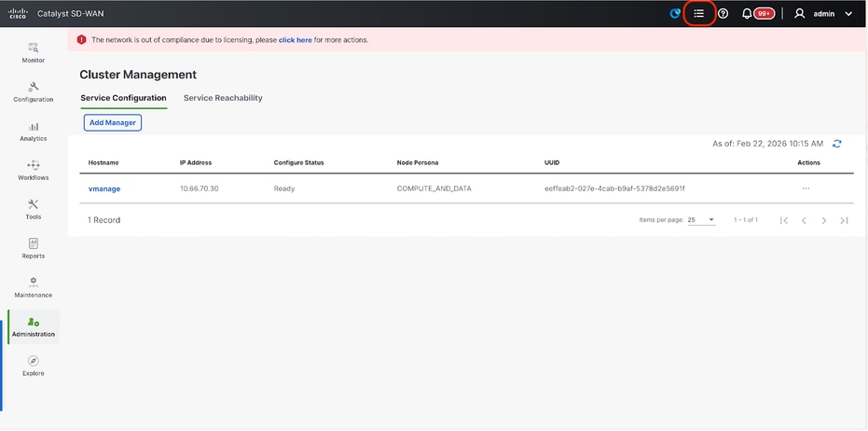868x431 pixels.
Task: Sort by Hostname column header
Action: 103,163
